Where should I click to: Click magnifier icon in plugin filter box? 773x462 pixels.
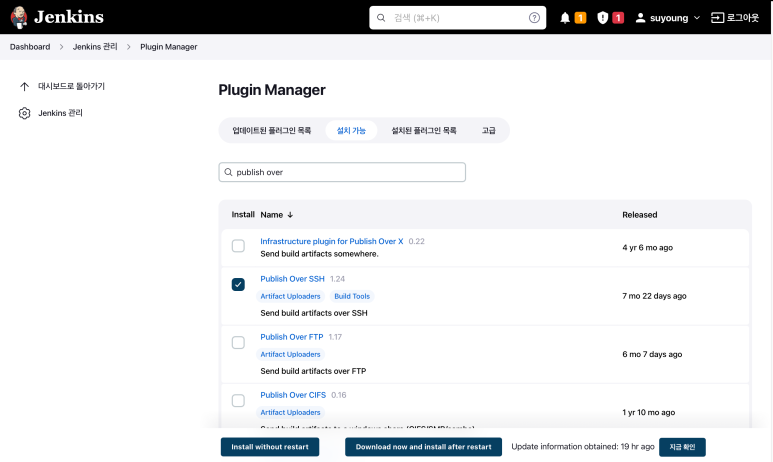228,172
